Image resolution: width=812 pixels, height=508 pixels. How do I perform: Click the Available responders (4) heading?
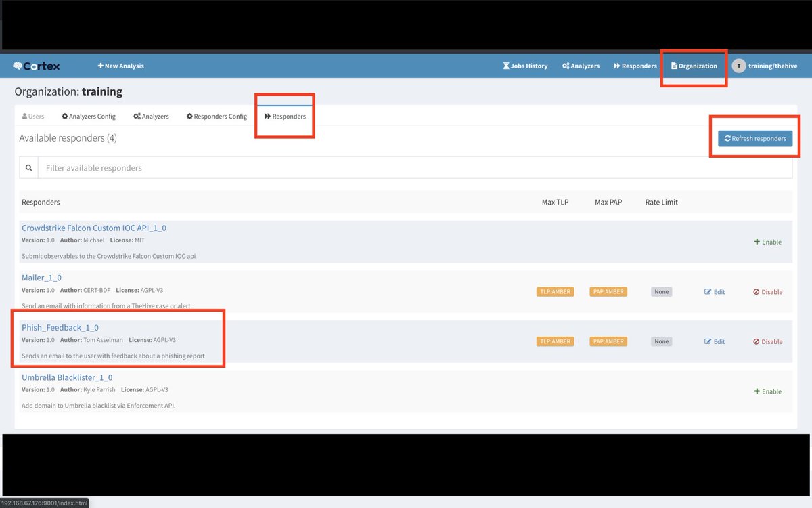point(68,138)
